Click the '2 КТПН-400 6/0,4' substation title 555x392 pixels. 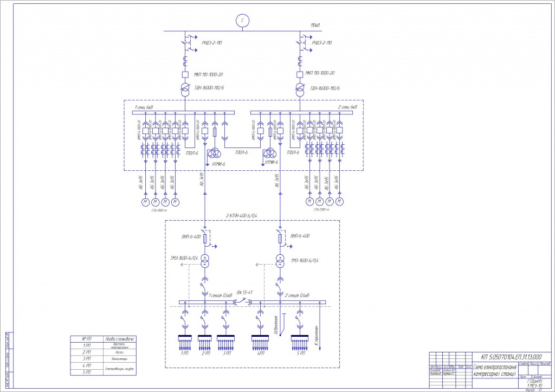(x=242, y=215)
